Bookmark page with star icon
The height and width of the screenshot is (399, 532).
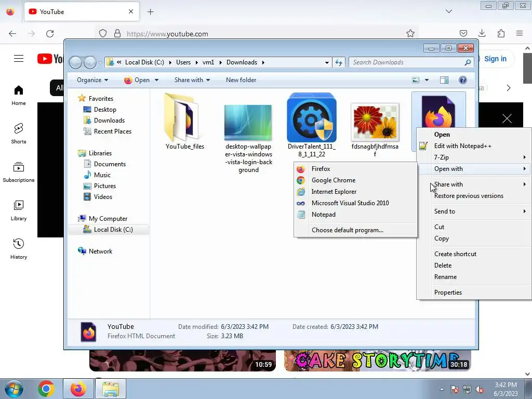tap(410, 33)
